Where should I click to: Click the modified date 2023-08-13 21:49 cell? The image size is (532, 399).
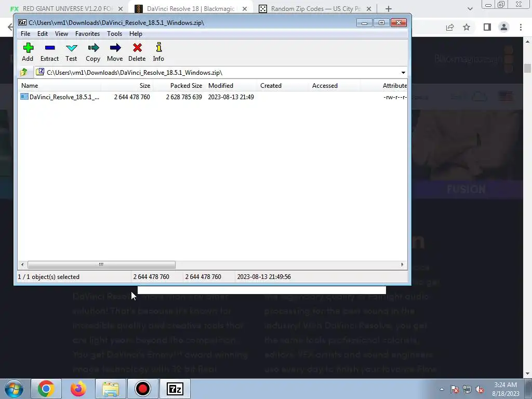point(231,97)
